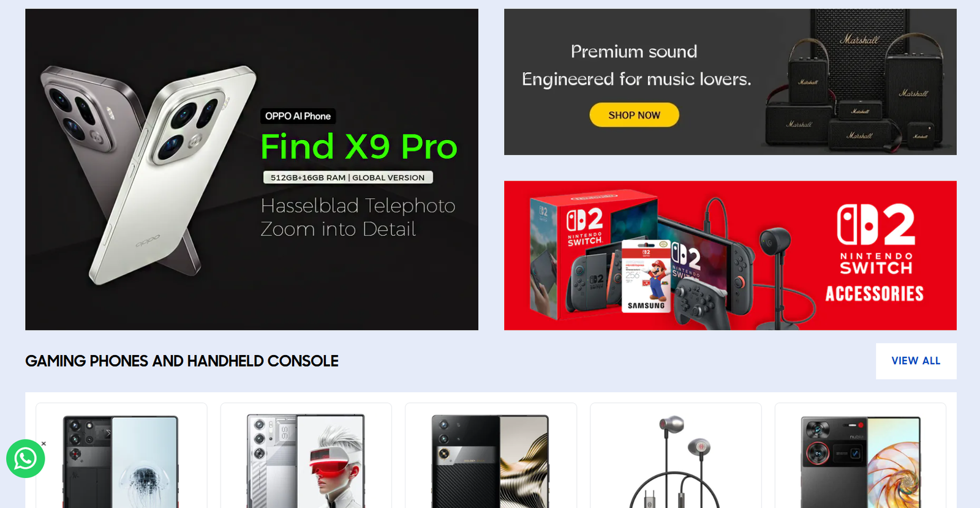The image size is (980, 508).
Task: Open the black phone with jellyfish wallpaper
Action: click(x=121, y=461)
